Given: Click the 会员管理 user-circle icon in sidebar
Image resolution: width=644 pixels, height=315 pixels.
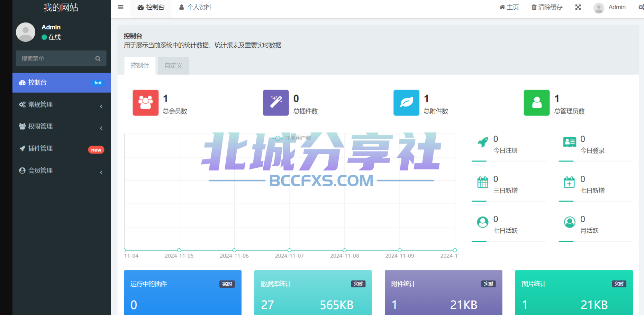Looking at the screenshot, I should pos(22,170).
